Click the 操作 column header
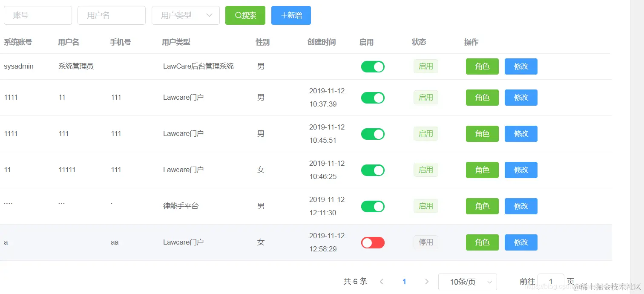The height and width of the screenshot is (294, 644). click(x=471, y=42)
